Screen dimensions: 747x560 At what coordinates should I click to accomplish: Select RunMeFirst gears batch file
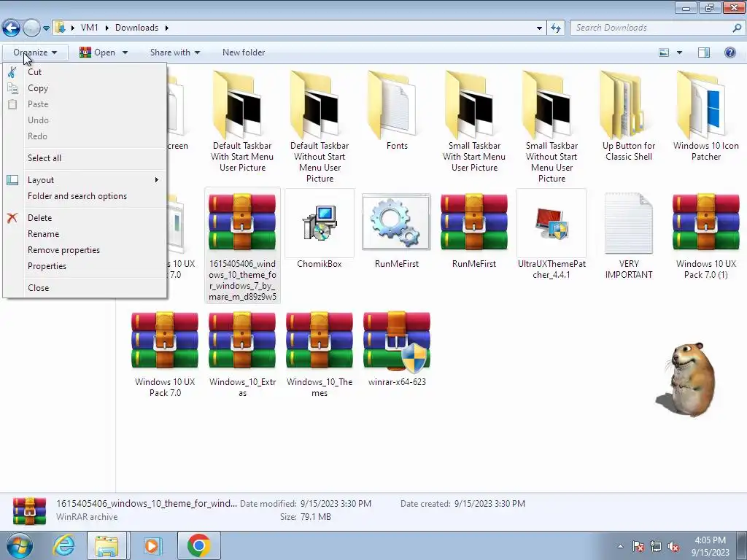[396, 230]
